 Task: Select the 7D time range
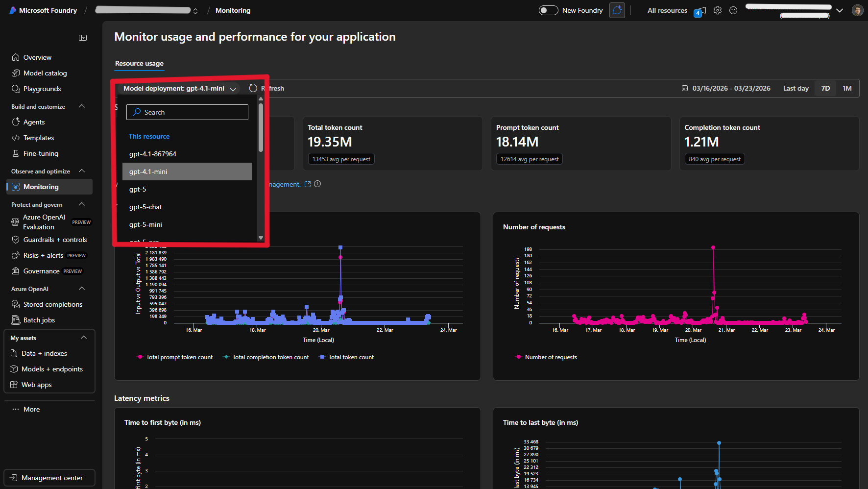pyautogui.click(x=825, y=88)
